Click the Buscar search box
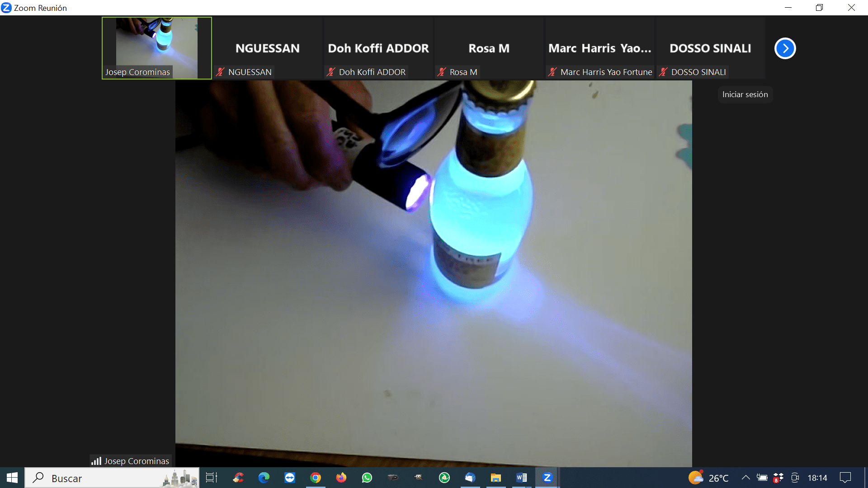Image resolution: width=868 pixels, height=488 pixels. click(x=112, y=478)
